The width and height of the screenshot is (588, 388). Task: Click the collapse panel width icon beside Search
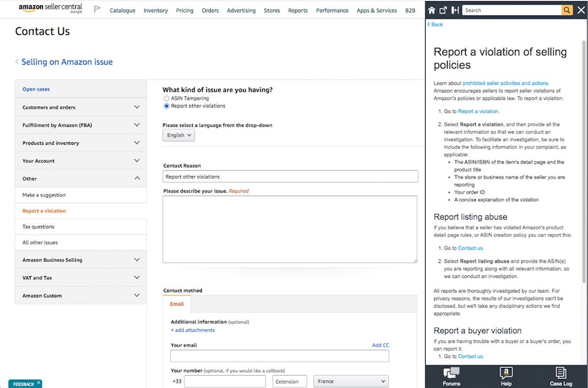[456, 10]
